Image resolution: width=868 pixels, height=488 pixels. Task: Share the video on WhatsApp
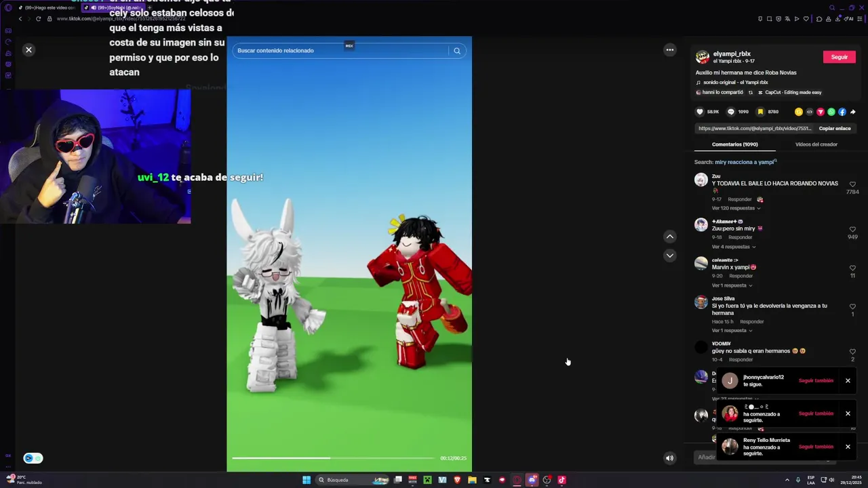click(x=831, y=112)
